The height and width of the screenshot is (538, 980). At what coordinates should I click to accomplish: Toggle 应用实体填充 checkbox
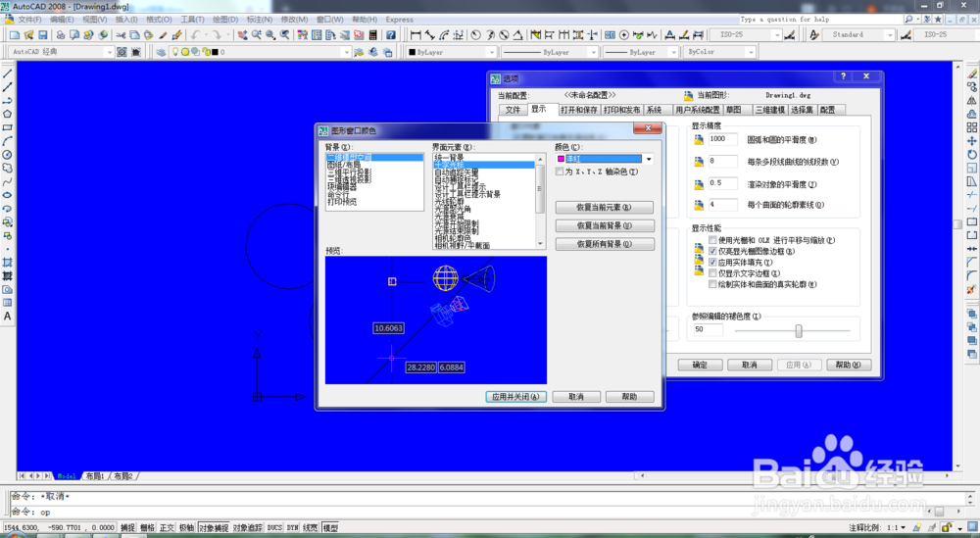(x=712, y=263)
